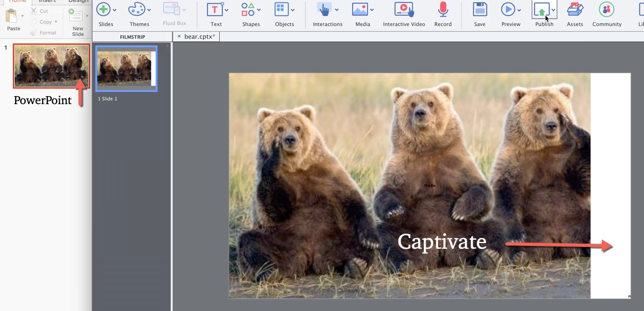Click the Publish icon

[542, 9]
